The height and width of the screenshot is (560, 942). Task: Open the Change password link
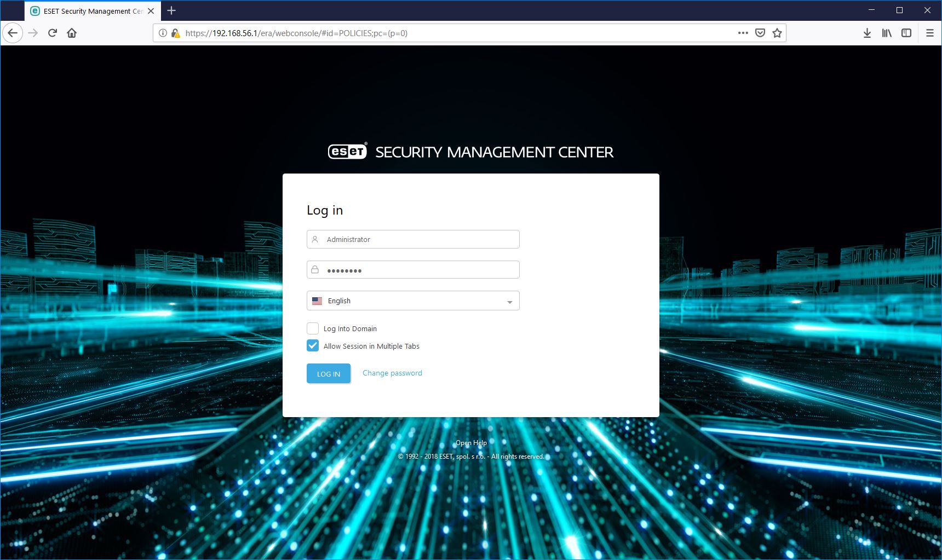[392, 373]
